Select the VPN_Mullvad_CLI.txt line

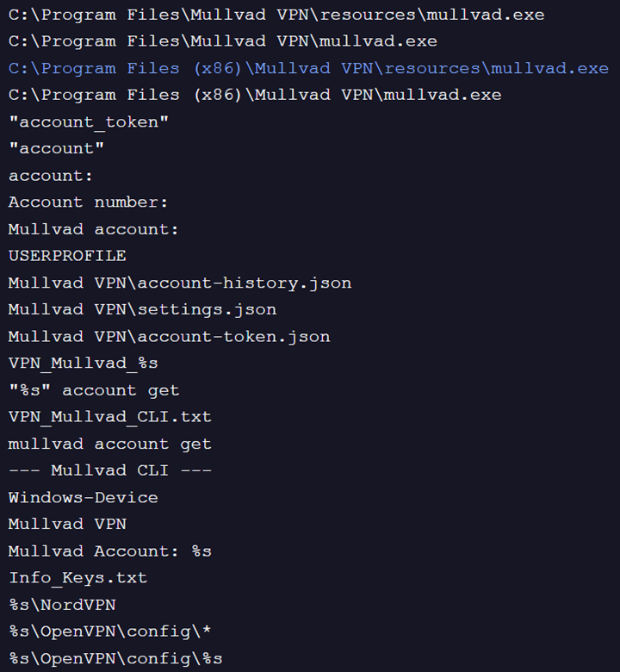(110, 417)
